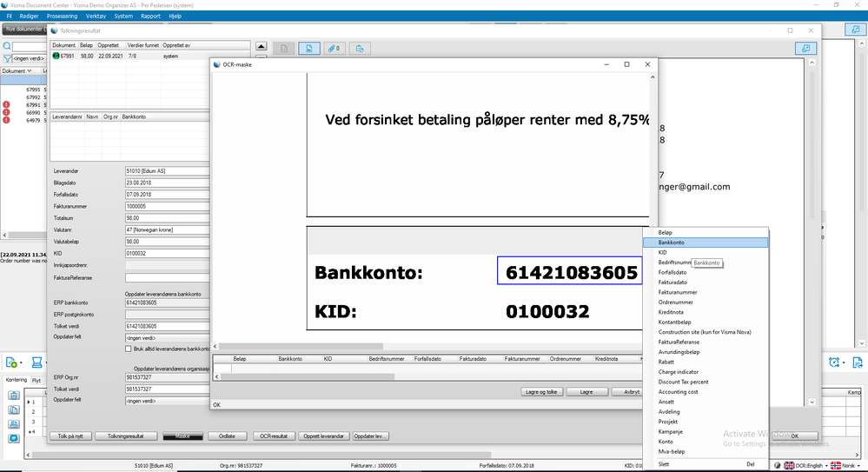Click the filter funnel icon
Viewport: 868px width, 472px height.
tap(7, 58)
